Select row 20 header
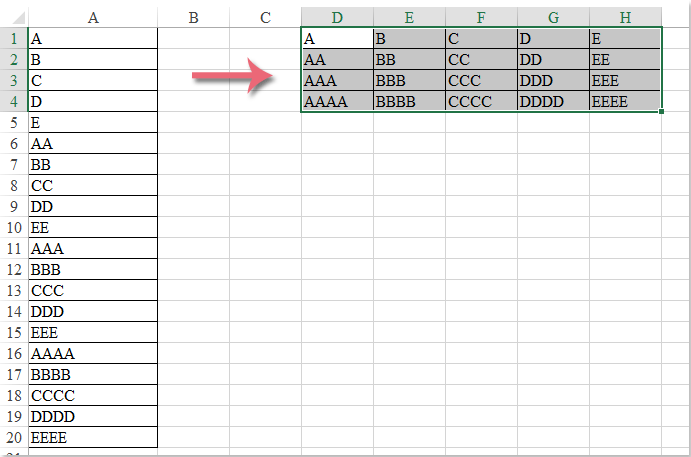Screen dimensions: 691x457 pyautogui.click(x=14, y=438)
